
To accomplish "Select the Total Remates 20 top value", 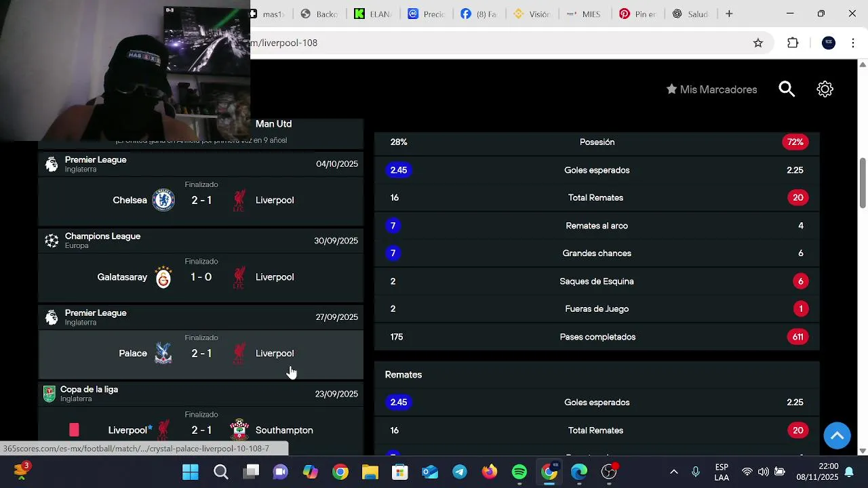I will click(x=798, y=198).
